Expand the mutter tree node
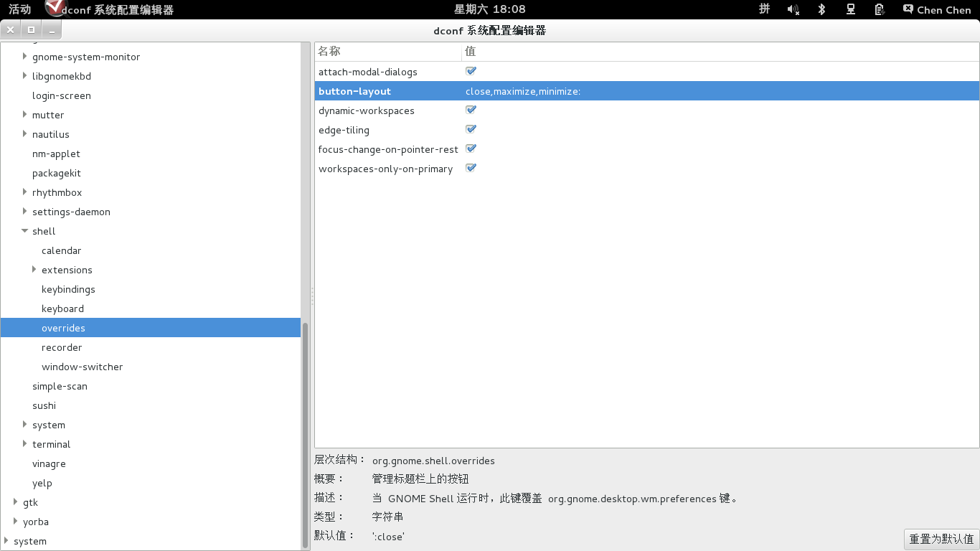Viewport: 980px width, 551px height. [x=25, y=115]
